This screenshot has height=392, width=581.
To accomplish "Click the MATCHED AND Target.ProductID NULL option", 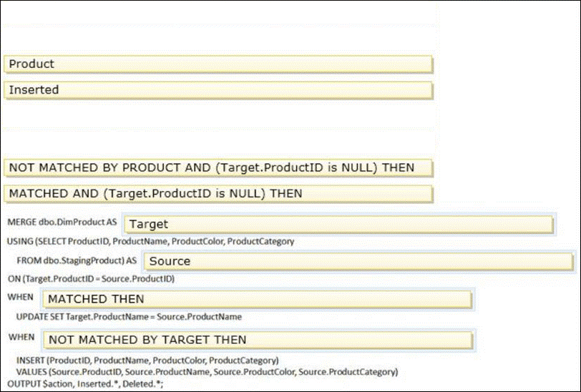I will [218, 193].
